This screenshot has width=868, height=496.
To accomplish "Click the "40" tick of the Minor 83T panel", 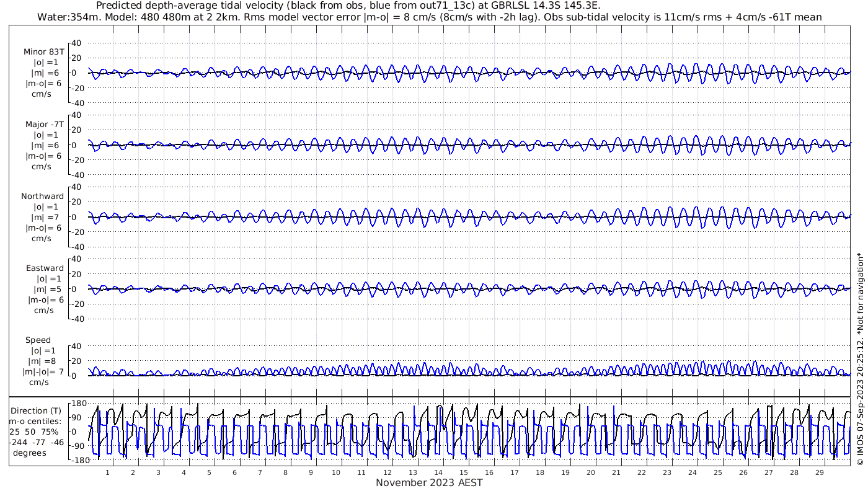I will (x=77, y=43).
